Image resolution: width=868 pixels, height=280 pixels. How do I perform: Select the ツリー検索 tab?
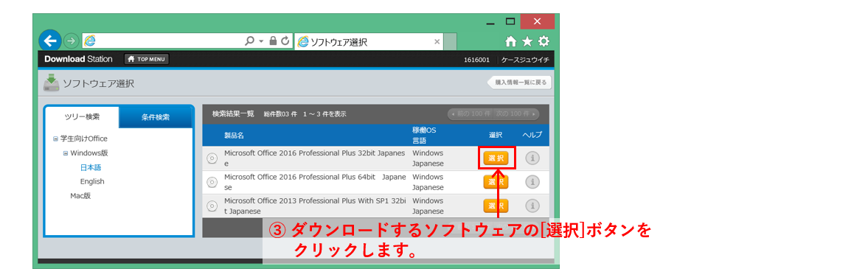[x=82, y=116]
